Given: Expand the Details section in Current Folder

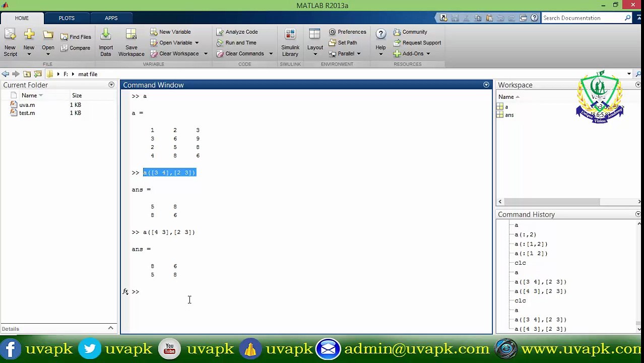Looking at the screenshot, I should point(110,328).
